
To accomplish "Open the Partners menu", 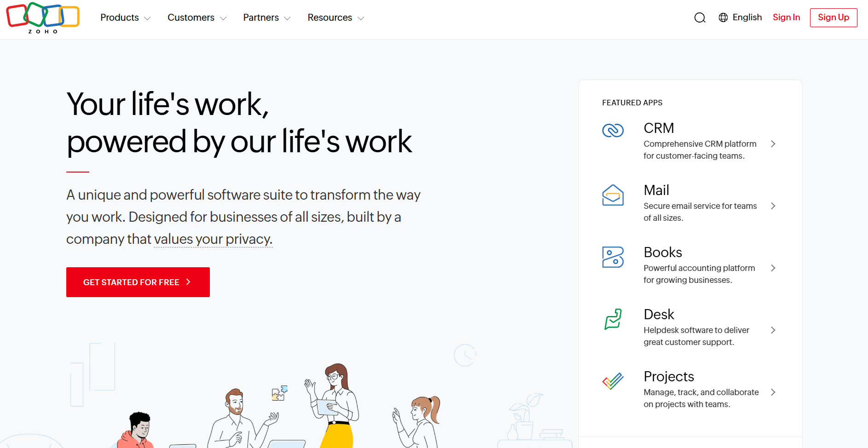I will tap(266, 17).
